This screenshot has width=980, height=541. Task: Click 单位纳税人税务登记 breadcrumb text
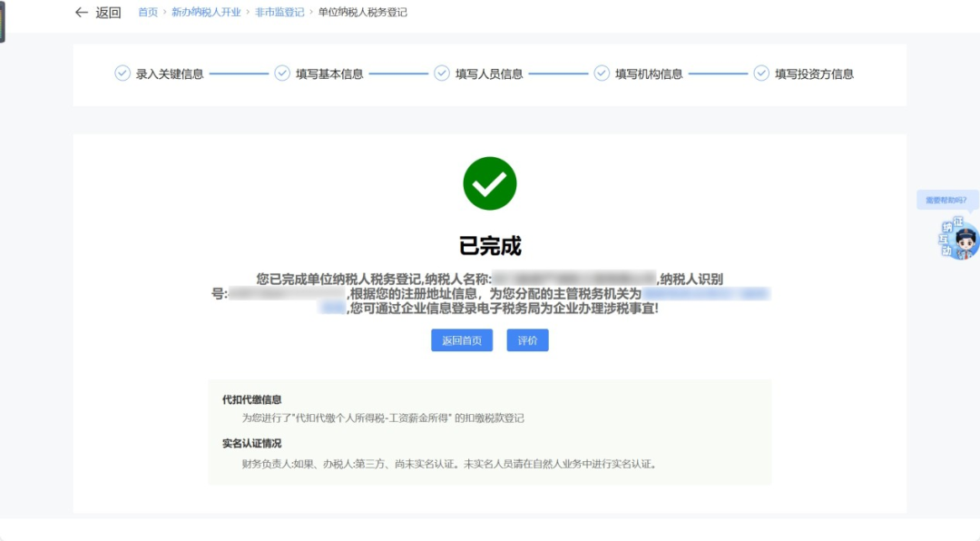pyautogui.click(x=362, y=13)
